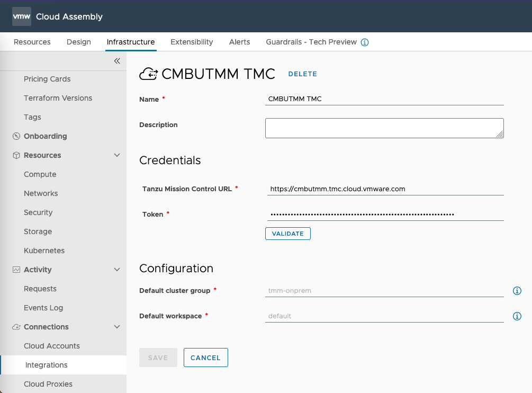Show info for Default cluster group
This screenshot has height=393, width=532.
(517, 291)
